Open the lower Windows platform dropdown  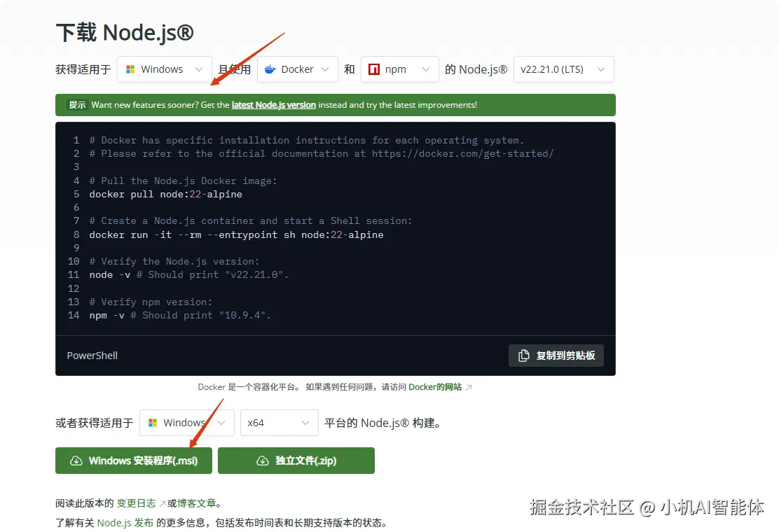pyautogui.click(x=187, y=423)
